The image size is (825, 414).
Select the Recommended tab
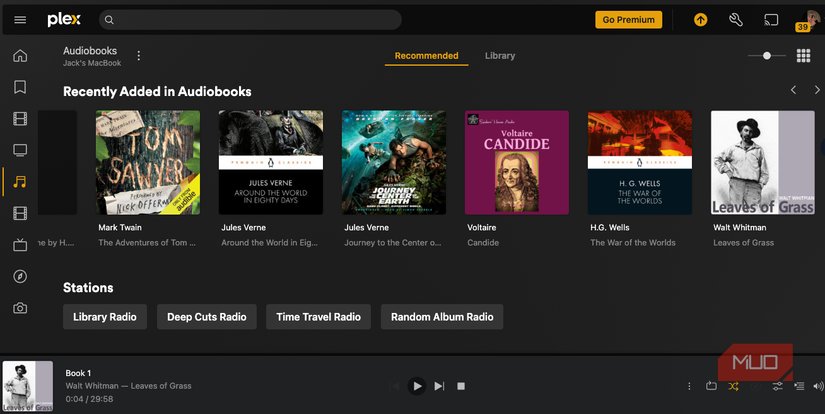coord(426,56)
